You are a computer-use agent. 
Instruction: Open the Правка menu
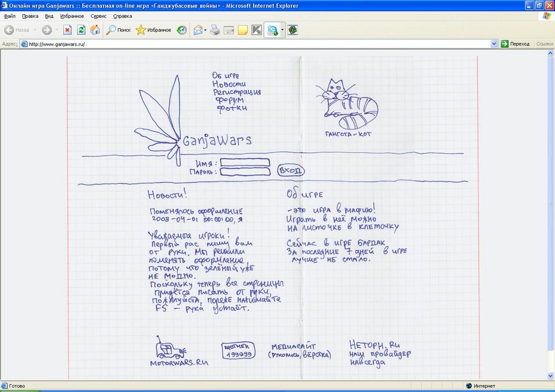click(30, 16)
